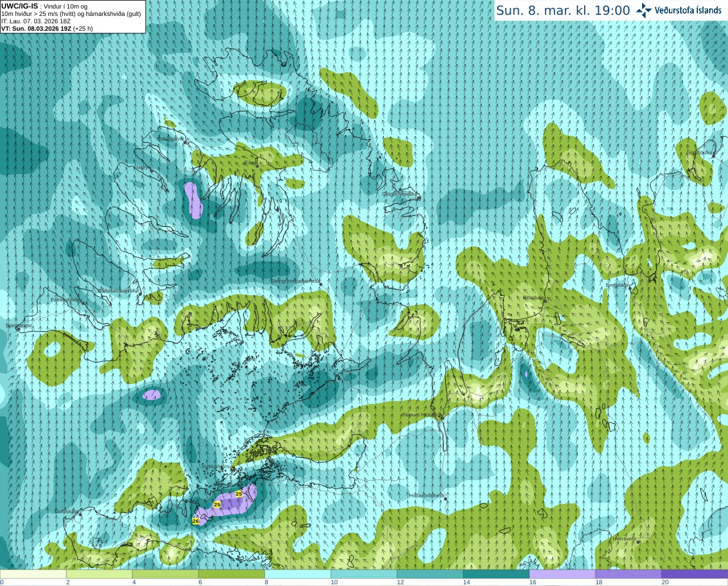Click the olive green 6–8 legend swatch
Viewport: 728px width, 586px height.
click(231, 574)
